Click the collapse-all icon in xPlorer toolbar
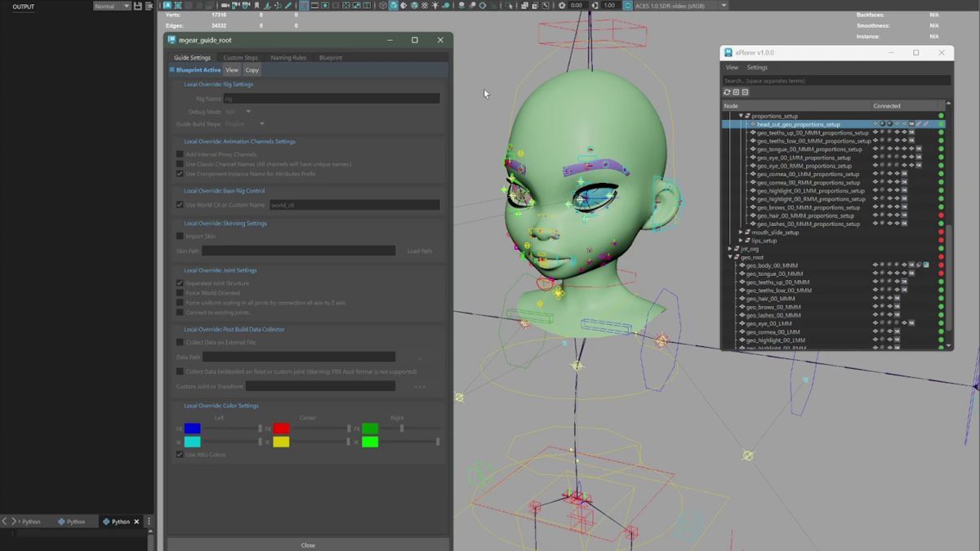This screenshot has height=551, width=980. pos(745,92)
